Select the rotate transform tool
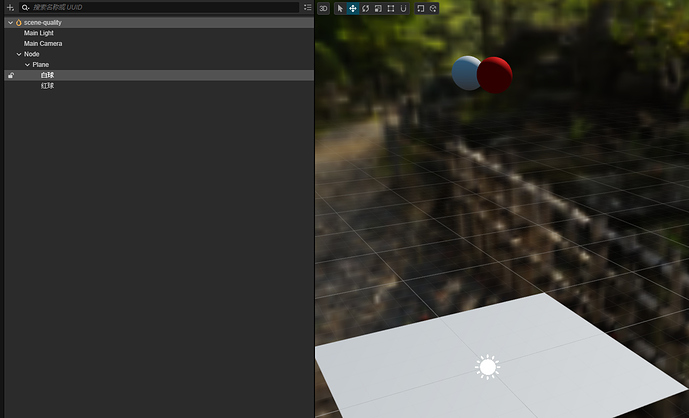The height and width of the screenshot is (418, 689). tap(365, 8)
